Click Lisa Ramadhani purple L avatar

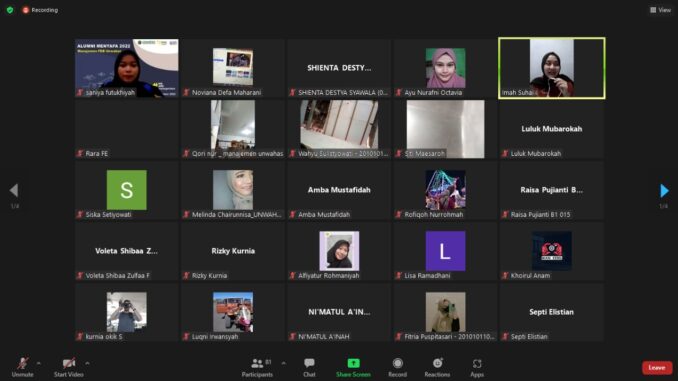pos(445,251)
